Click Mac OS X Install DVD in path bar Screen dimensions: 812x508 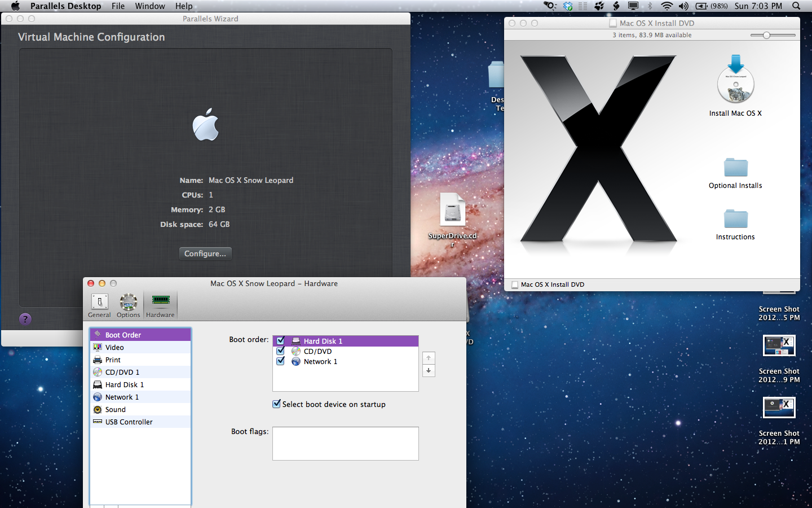[x=548, y=284]
